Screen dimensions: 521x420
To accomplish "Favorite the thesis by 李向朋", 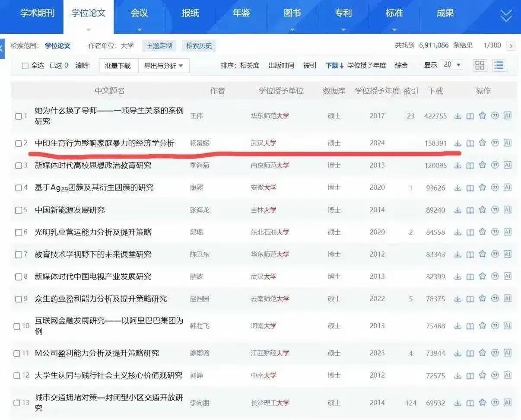I will (x=483, y=402).
